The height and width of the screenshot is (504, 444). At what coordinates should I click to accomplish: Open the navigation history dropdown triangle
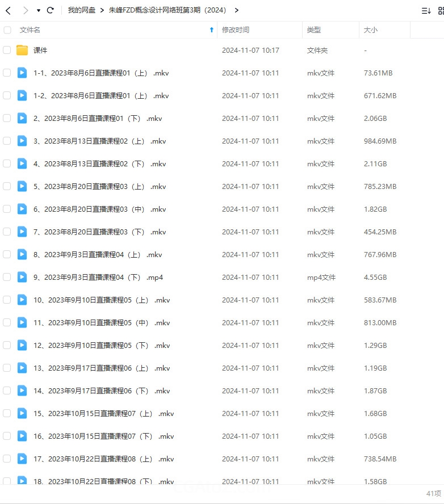39,11
